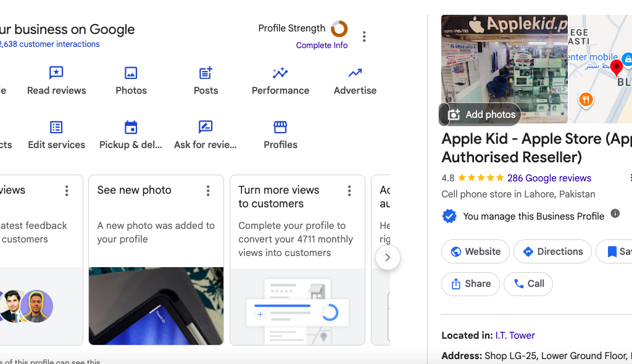
Task: Click the enter mobile map label
Action: (x=593, y=57)
